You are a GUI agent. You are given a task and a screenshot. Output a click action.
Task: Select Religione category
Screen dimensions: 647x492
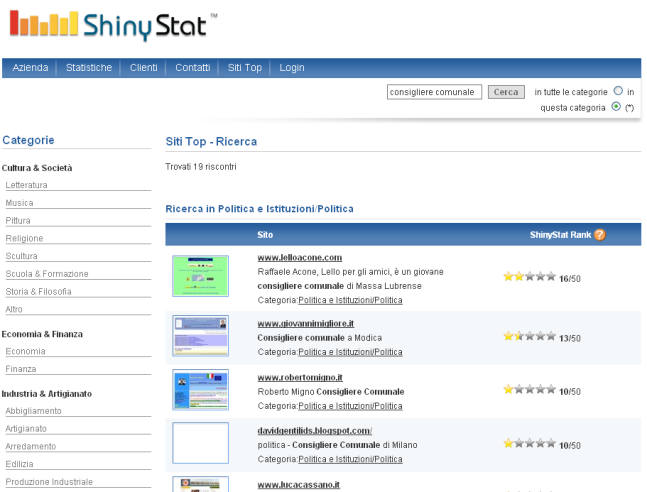(x=24, y=238)
